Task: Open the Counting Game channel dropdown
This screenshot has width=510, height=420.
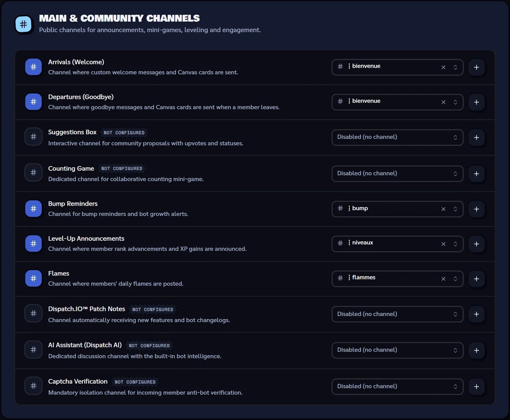Action: [397, 174]
